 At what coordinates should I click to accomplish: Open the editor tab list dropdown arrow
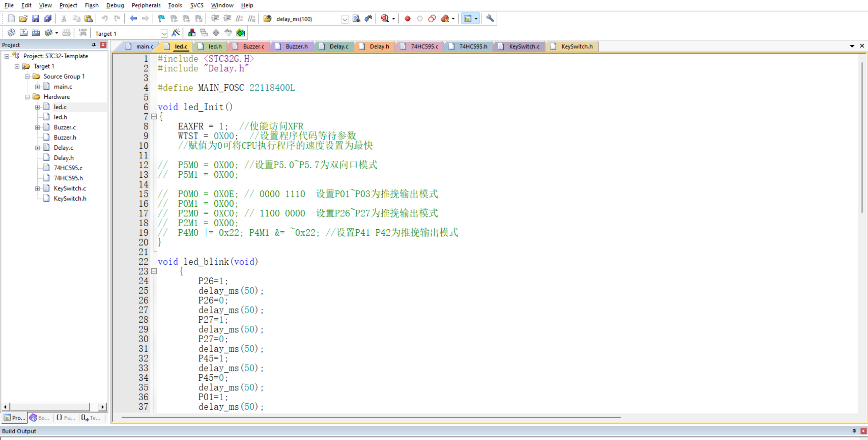click(x=852, y=46)
